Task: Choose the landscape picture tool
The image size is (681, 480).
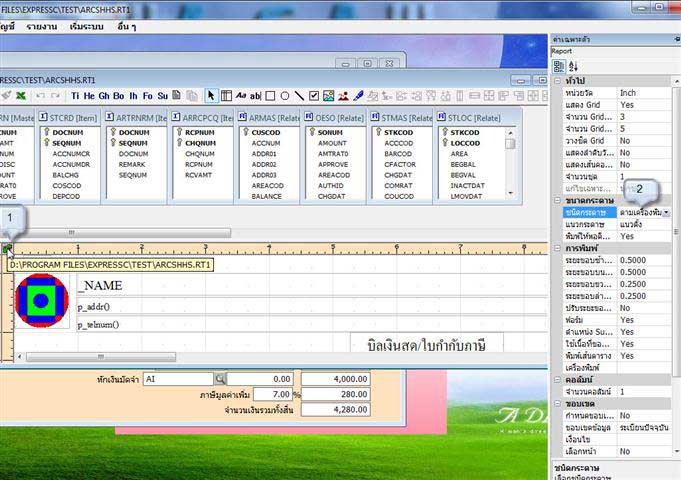Action: [329, 96]
